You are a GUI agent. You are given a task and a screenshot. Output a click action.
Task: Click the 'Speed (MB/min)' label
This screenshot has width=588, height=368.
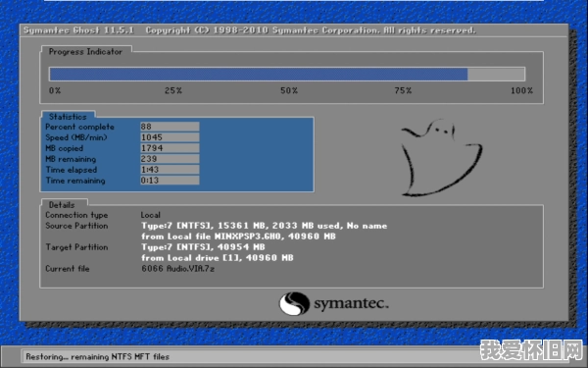[76, 137]
